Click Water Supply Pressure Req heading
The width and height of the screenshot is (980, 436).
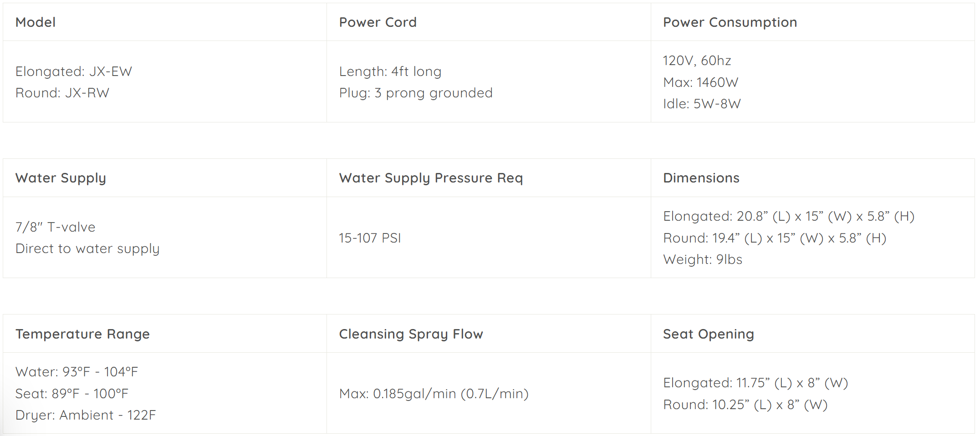(x=431, y=178)
